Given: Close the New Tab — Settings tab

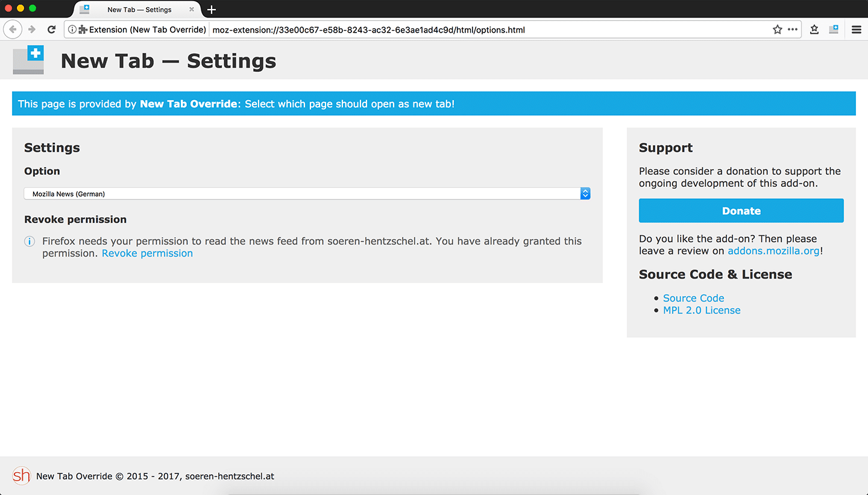Looking at the screenshot, I should (192, 10).
